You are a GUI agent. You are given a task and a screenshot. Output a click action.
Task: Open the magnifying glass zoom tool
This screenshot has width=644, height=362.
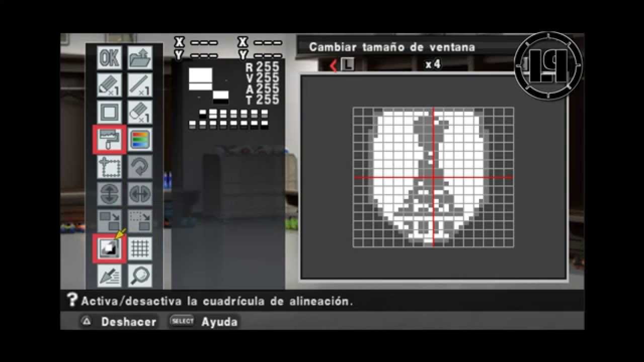pos(140,276)
